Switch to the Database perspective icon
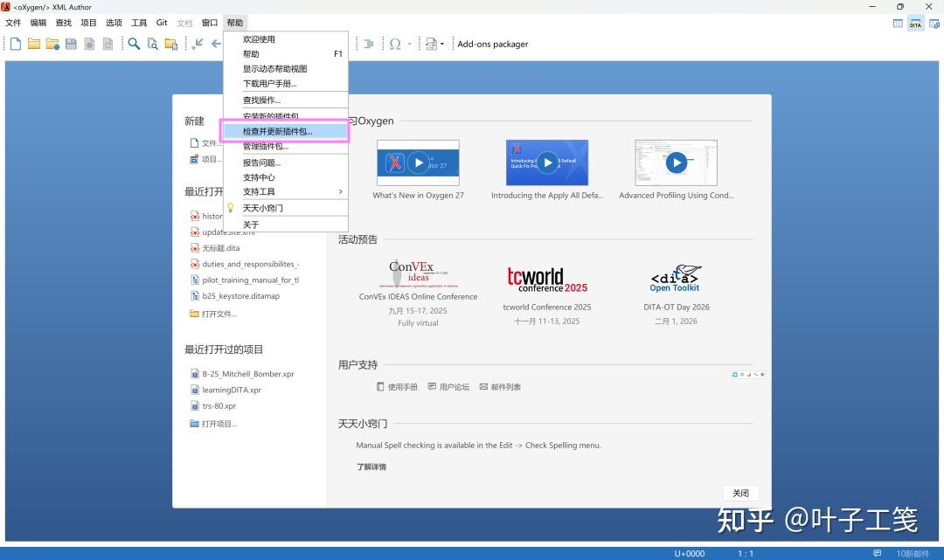 point(934,24)
